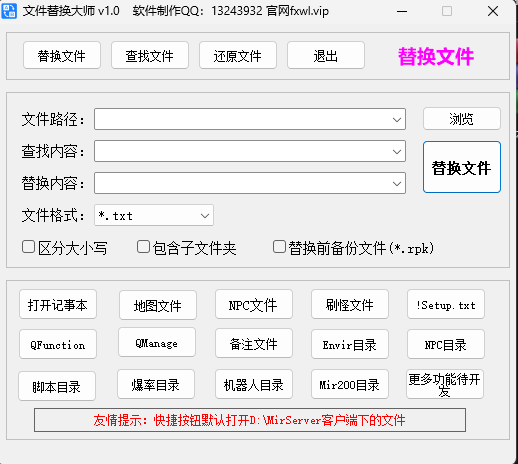Click the app icon in the title bar
The width and height of the screenshot is (518, 464).
(x=9, y=11)
